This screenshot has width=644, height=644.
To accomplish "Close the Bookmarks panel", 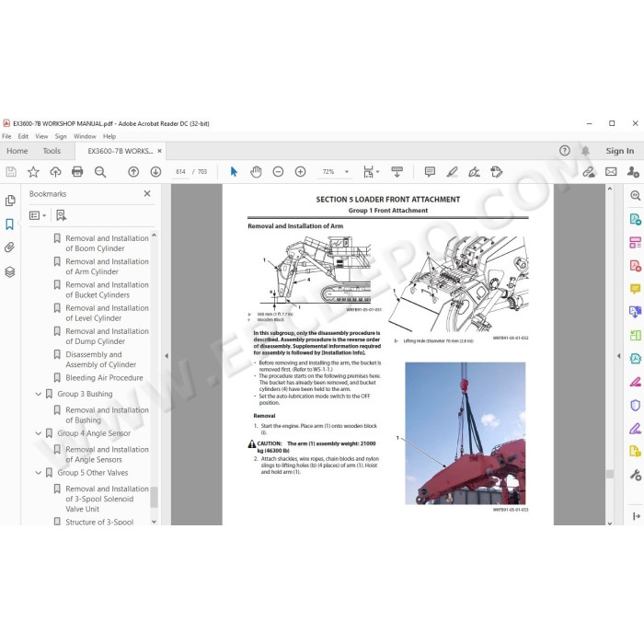I will point(147,193).
